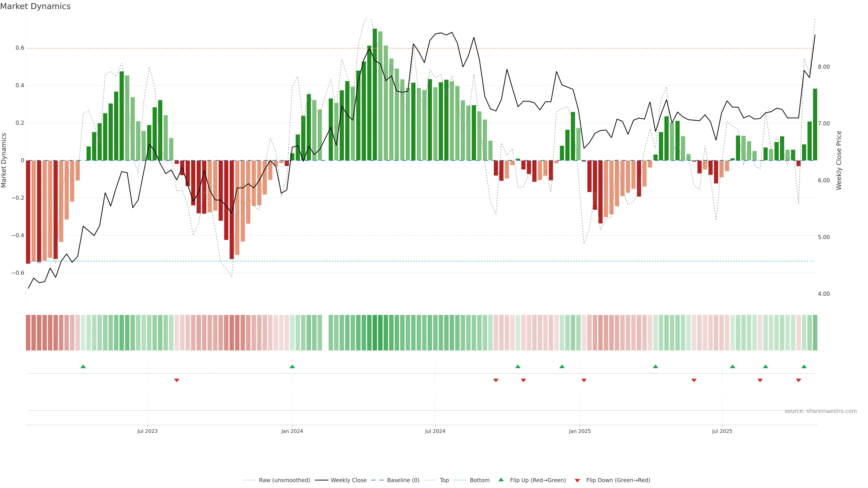The width and height of the screenshot is (868, 488).
Task: Click the flip-up triangle above Jan 2024
Action: click(x=292, y=366)
